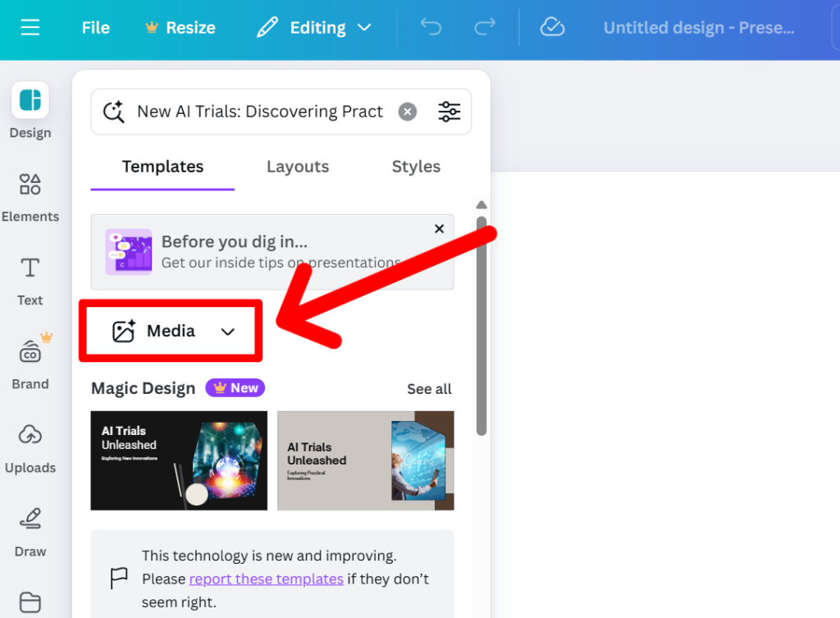Click the redo arrow icon
This screenshot has height=618, width=840.
pyautogui.click(x=484, y=27)
